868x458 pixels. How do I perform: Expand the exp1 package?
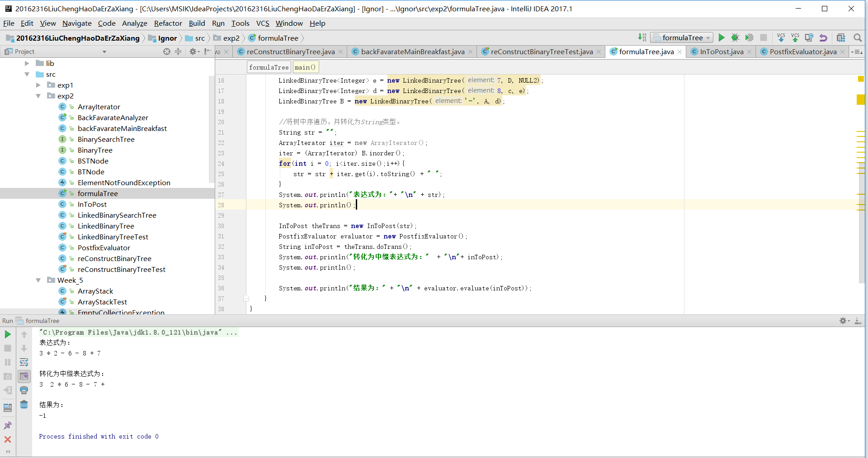tap(38, 85)
